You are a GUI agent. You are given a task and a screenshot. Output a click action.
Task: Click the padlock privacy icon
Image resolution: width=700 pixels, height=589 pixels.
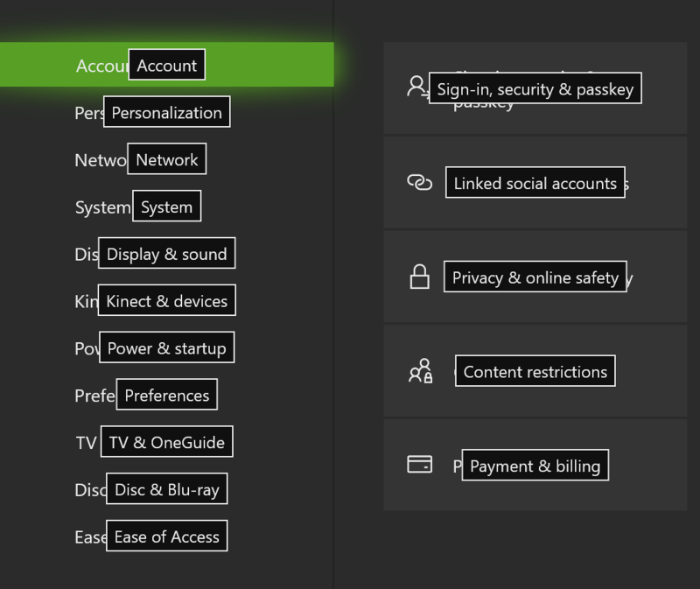coord(420,277)
